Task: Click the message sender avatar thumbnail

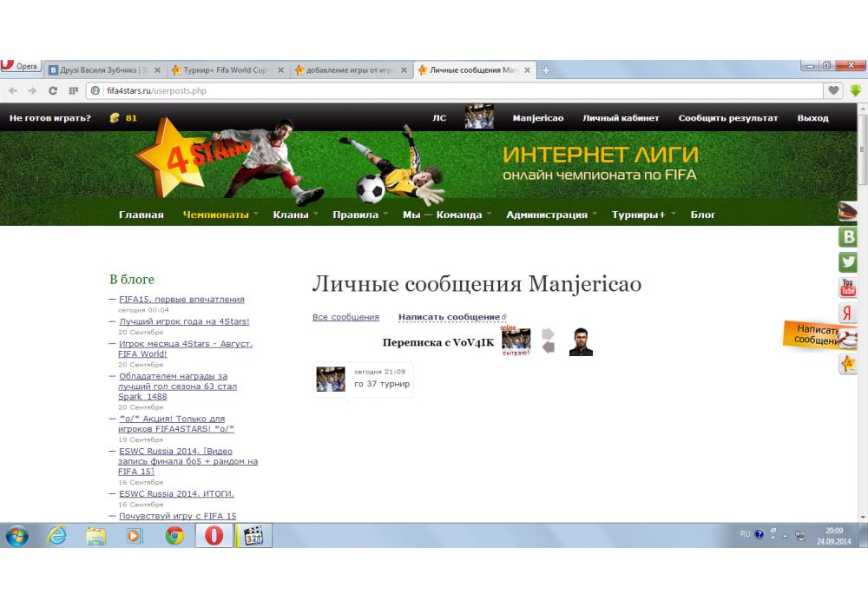Action: [331, 380]
